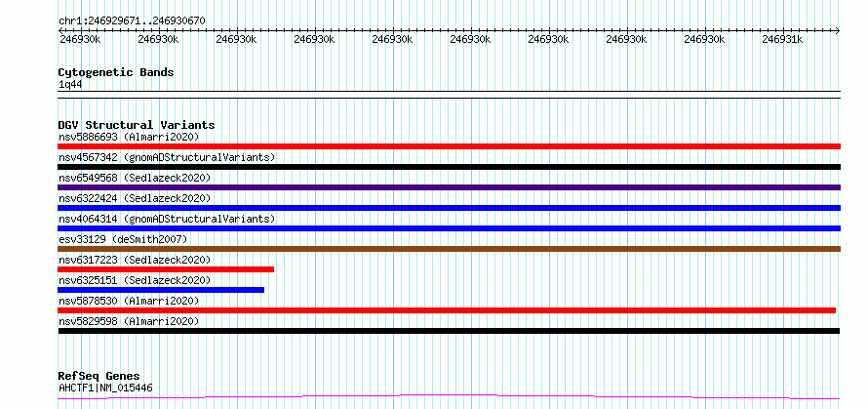The width and height of the screenshot is (868, 409).
Task: Select the nsv5829598 (Almarri2020) label
Action: 129,321
